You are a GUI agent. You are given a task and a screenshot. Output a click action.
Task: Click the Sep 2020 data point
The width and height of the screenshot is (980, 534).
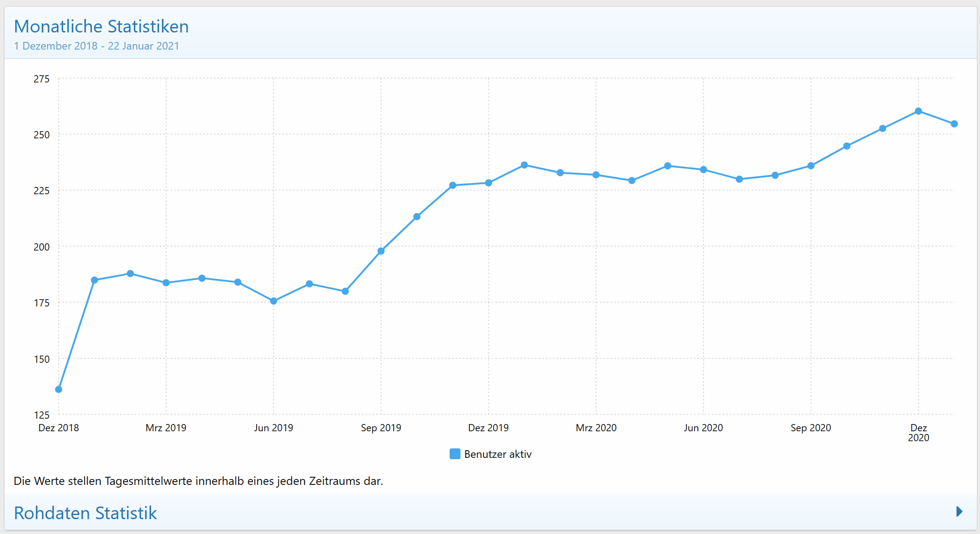pyautogui.click(x=811, y=166)
